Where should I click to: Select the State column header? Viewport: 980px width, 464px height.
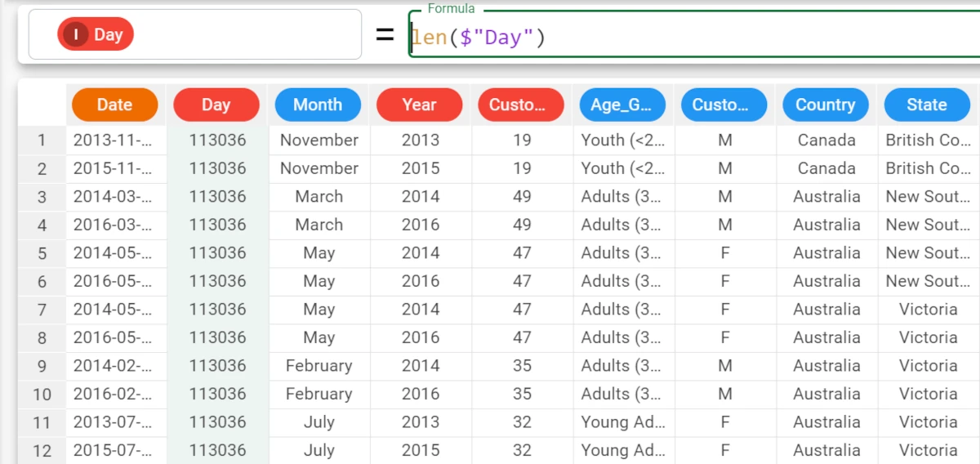[x=927, y=105]
